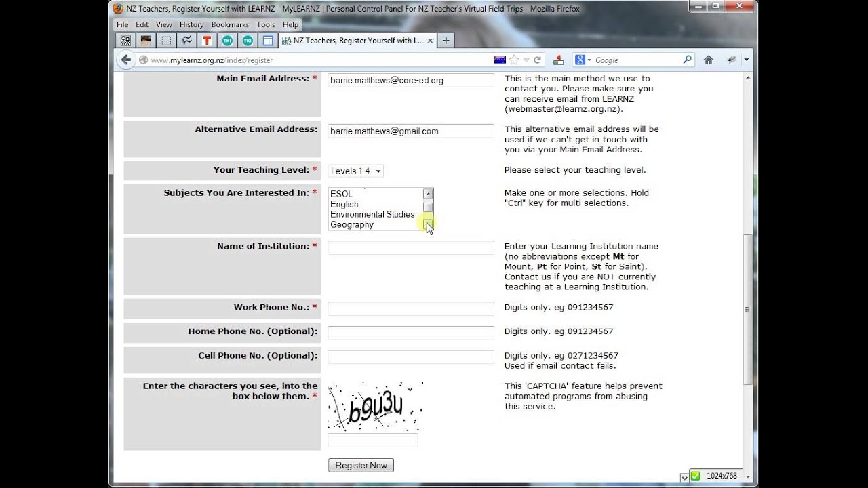Open the Help menu

tap(290, 24)
